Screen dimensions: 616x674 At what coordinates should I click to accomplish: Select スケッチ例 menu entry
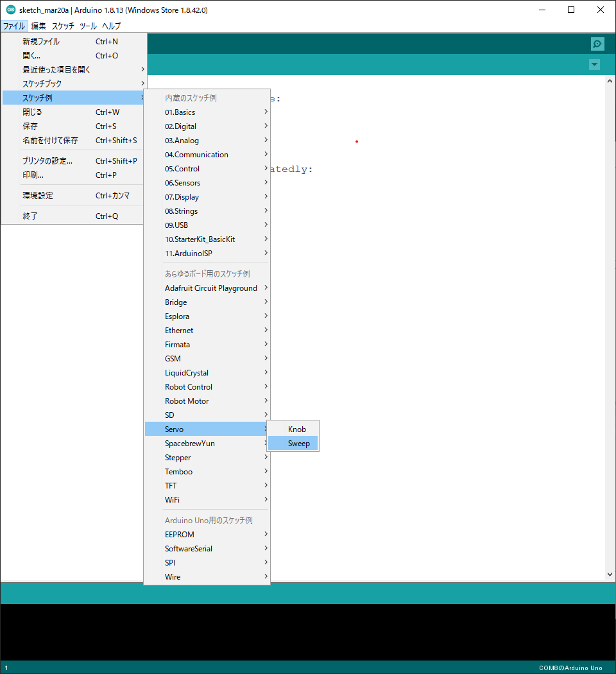74,98
